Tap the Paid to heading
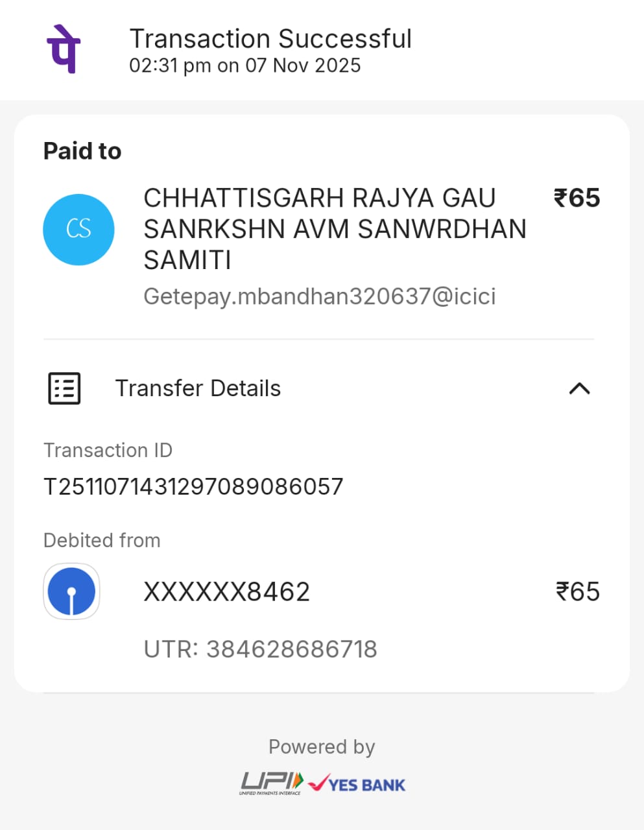 pyautogui.click(x=82, y=151)
